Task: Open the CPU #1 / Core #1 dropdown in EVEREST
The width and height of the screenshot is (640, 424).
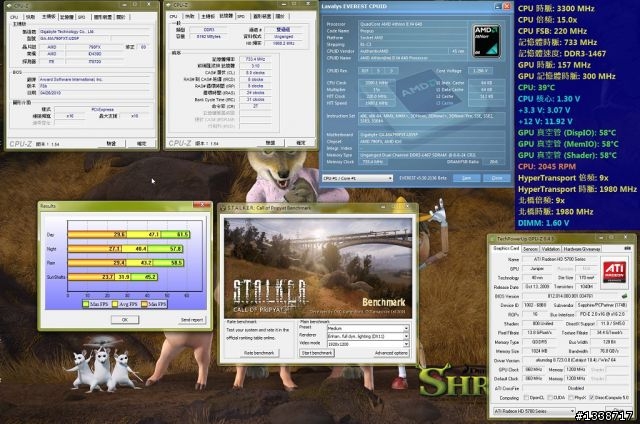Action: click(x=357, y=178)
